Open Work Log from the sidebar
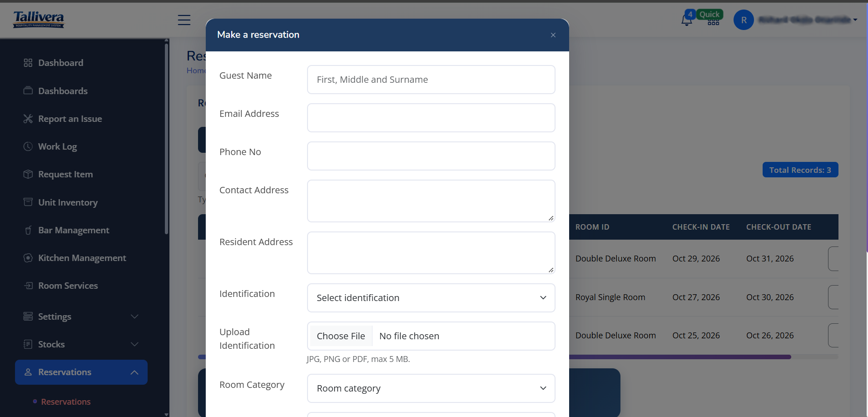 (x=57, y=146)
